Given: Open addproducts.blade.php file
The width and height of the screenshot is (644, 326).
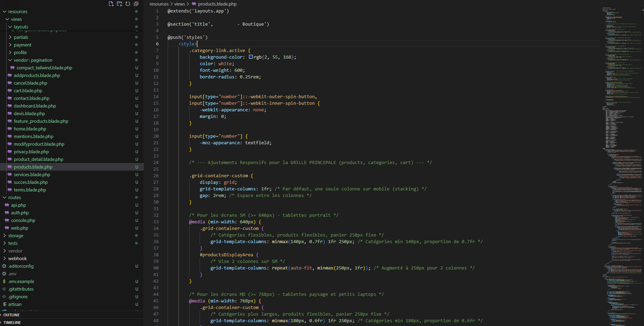Looking at the screenshot, I should pos(72,75).
